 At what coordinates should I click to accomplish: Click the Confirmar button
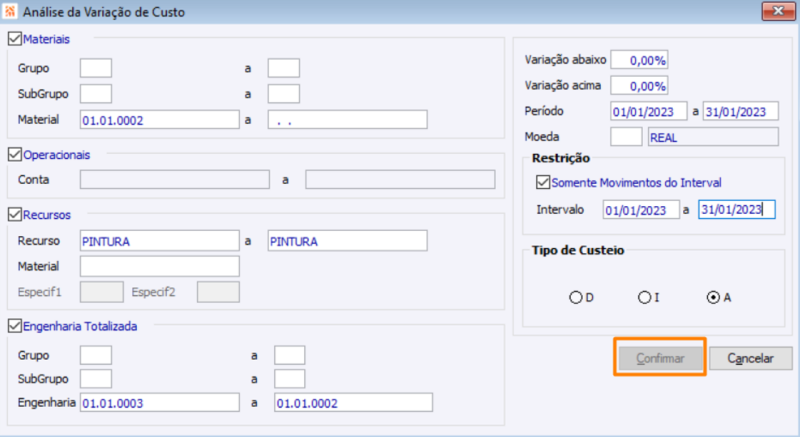pyautogui.click(x=660, y=358)
